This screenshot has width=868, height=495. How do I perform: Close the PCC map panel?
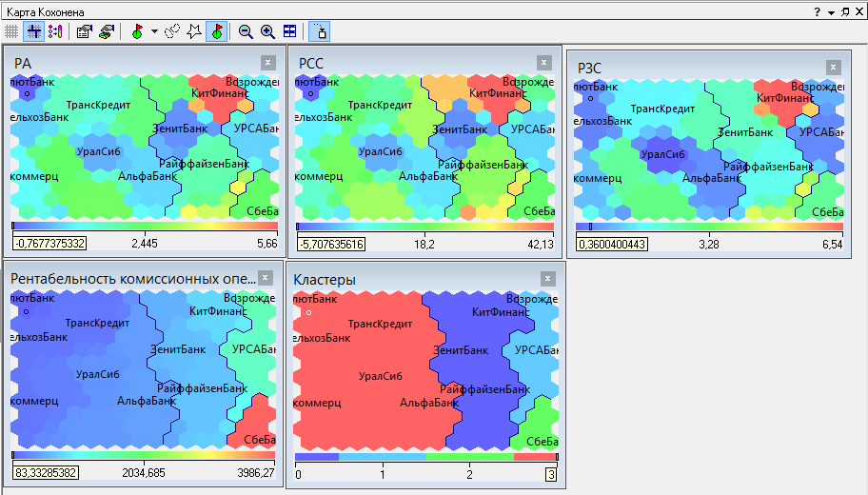[543, 63]
